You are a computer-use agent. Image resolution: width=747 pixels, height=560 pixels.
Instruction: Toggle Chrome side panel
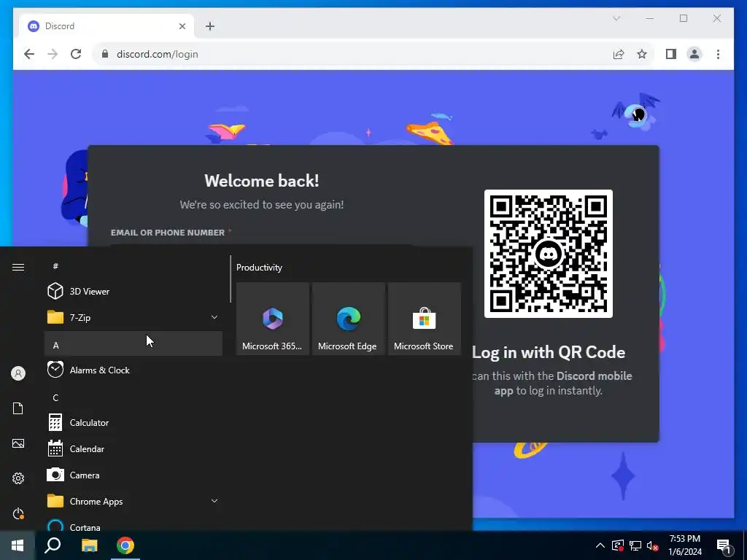671,54
